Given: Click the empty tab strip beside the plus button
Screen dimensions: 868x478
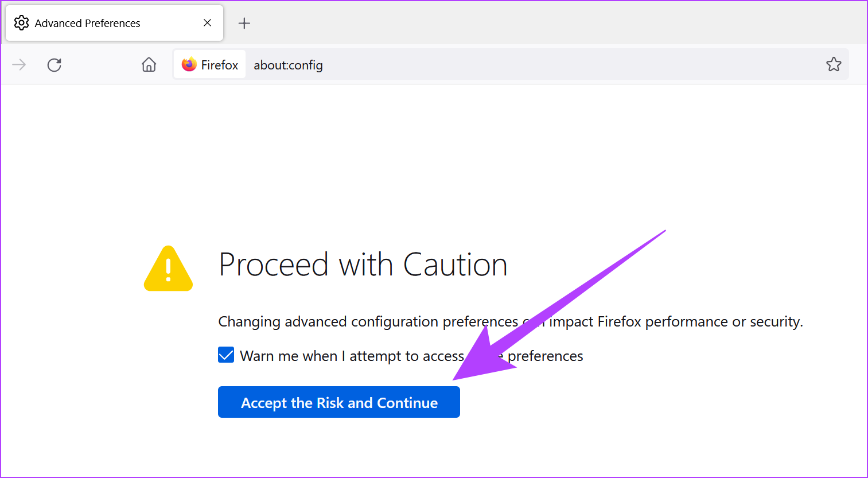Looking at the screenshot, I should 516,23.
